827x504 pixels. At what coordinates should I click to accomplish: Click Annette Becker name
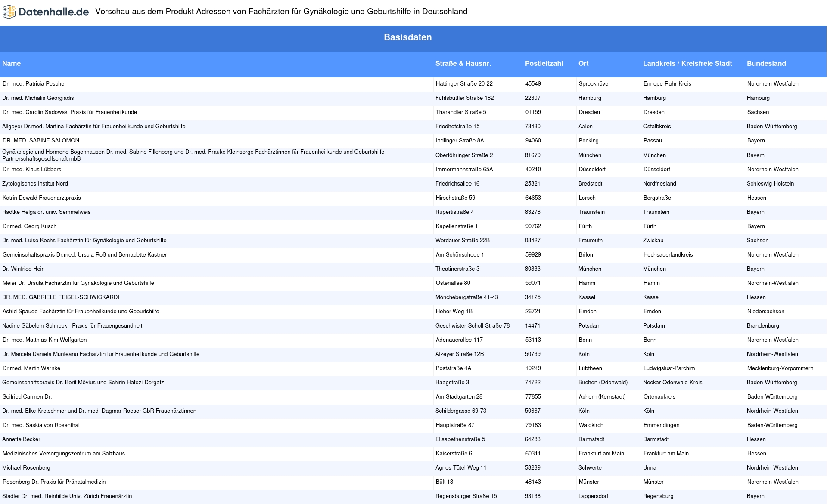coord(21,439)
